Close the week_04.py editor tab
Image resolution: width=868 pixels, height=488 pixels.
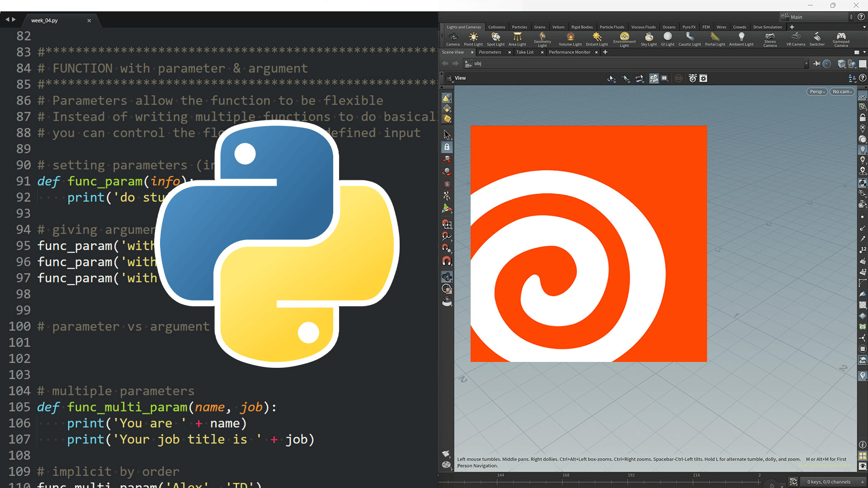(x=89, y=20)
